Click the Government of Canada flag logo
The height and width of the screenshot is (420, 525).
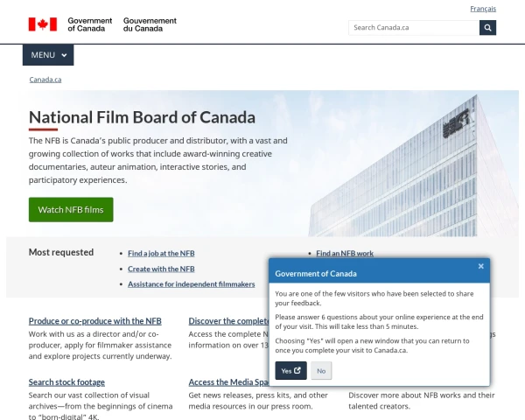[42, 24]
